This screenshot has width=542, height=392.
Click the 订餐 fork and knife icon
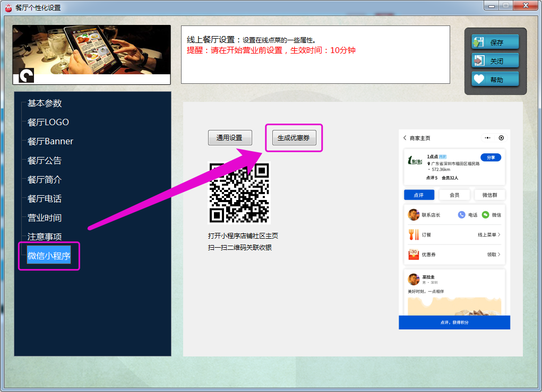coord(414,234)
